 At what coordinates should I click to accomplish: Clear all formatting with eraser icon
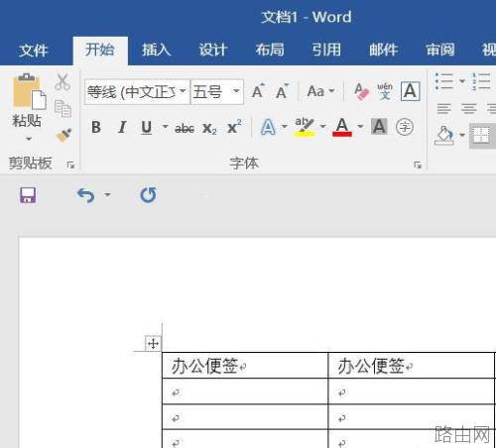pyautogui.click(x=361, y=91)
